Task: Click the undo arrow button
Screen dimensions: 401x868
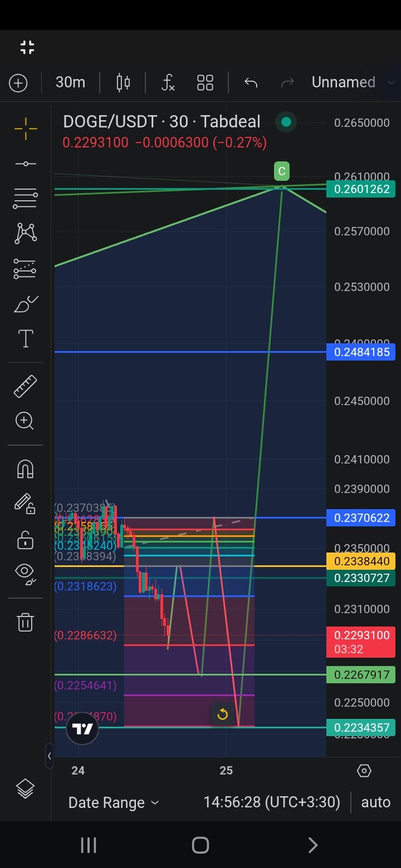Action: pos(251,83)
